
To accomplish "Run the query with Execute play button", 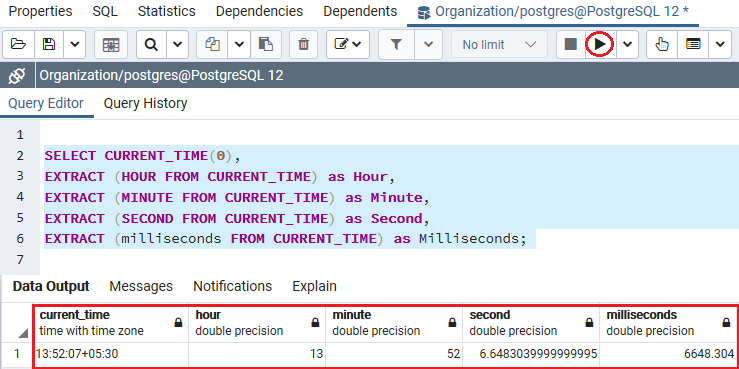I will click(x=600, y=45).
